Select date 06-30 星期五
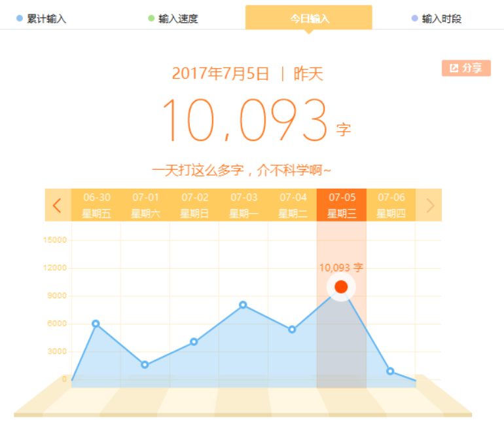The height and width of the screenshot is (422, 504). [96, 205]
